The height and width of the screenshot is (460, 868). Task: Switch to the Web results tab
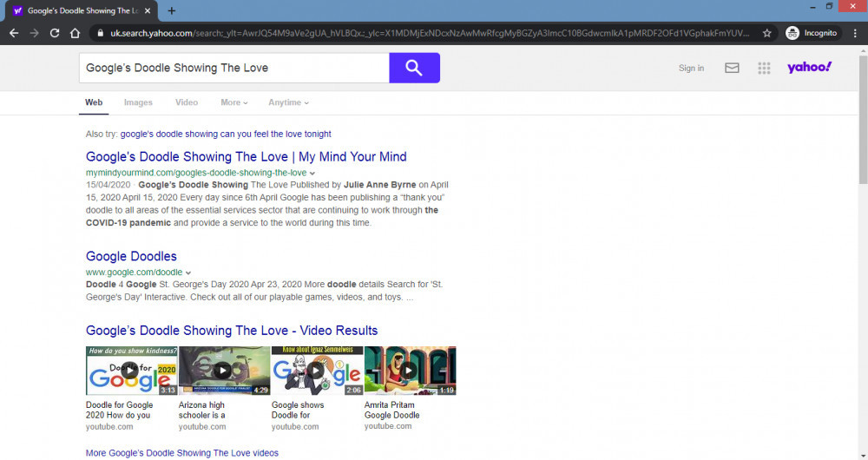[x=94, y=102]
